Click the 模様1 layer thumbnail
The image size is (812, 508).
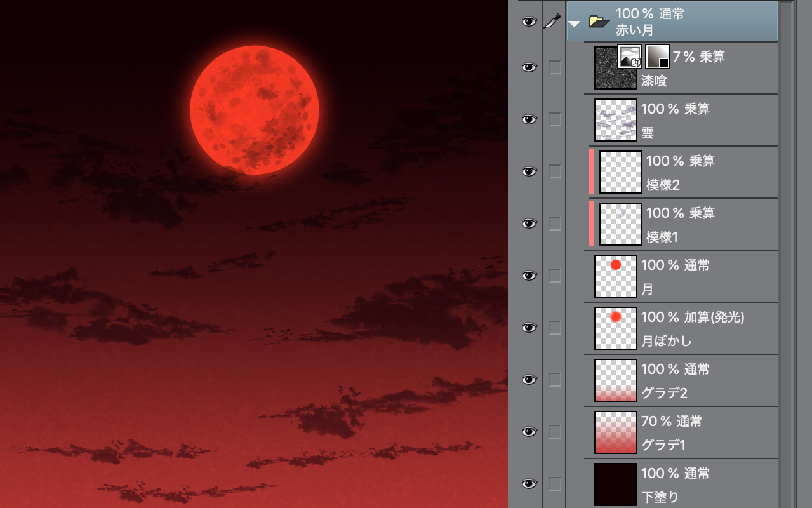(621, 224)
